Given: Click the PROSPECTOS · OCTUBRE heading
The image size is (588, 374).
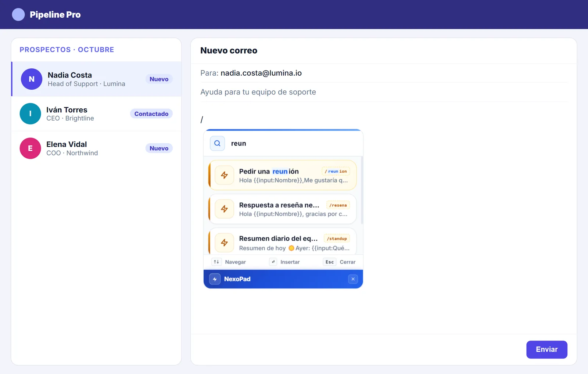Looking at the screenshot, I should pyautogui.click(x=67, y=50).
